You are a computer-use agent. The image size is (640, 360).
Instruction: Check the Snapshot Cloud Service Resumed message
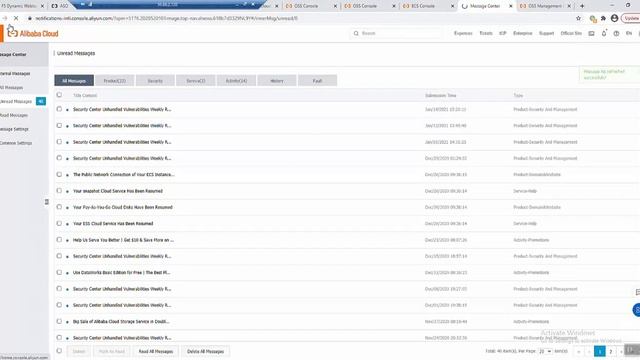click(59, 191)
